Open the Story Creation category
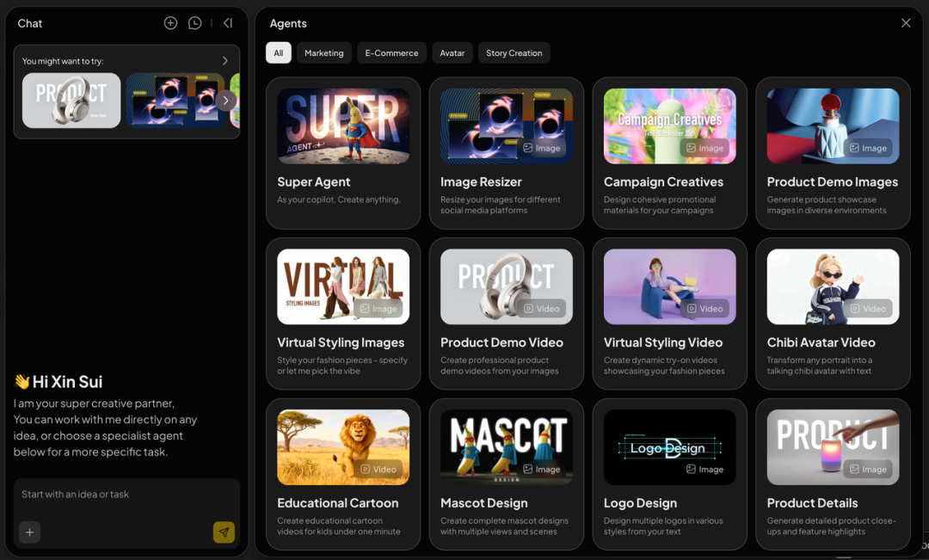 coord(514,52)
